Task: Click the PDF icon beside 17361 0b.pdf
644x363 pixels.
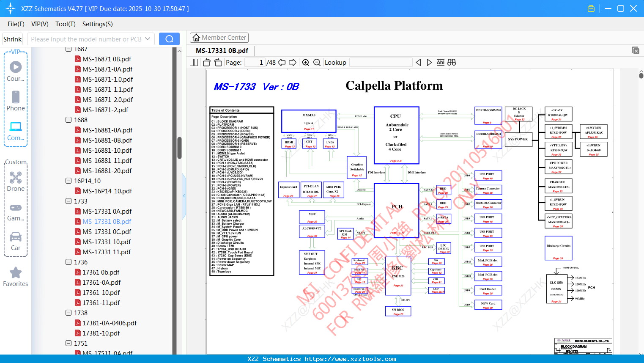Action: pos(78,272)
